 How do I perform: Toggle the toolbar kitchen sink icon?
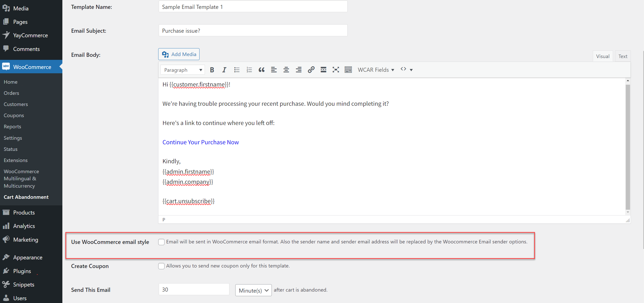tap(348, 70)
